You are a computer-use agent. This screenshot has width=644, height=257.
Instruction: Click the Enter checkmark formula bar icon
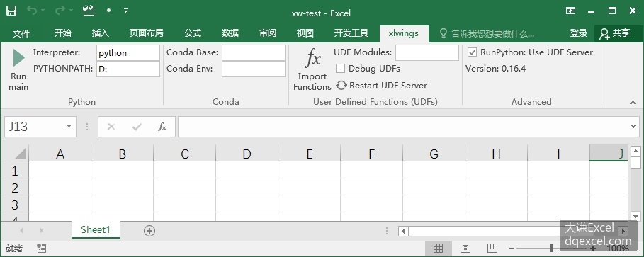coord(137,127)
